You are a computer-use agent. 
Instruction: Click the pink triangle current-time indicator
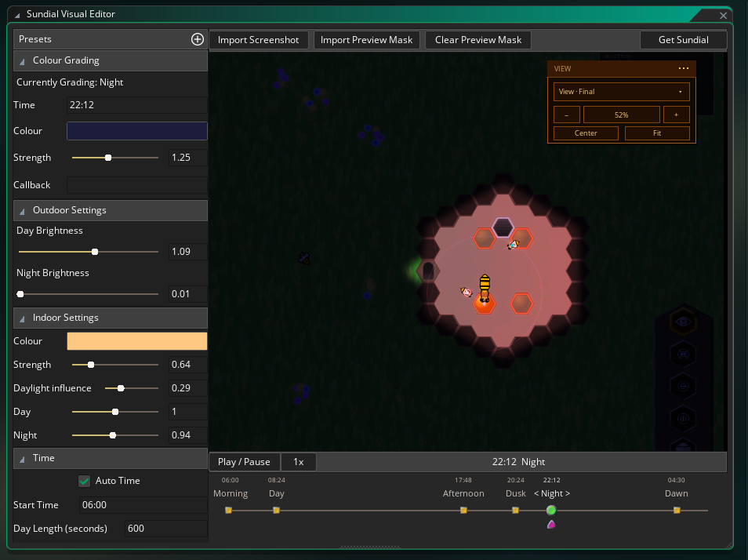click(x=551, y=525)
